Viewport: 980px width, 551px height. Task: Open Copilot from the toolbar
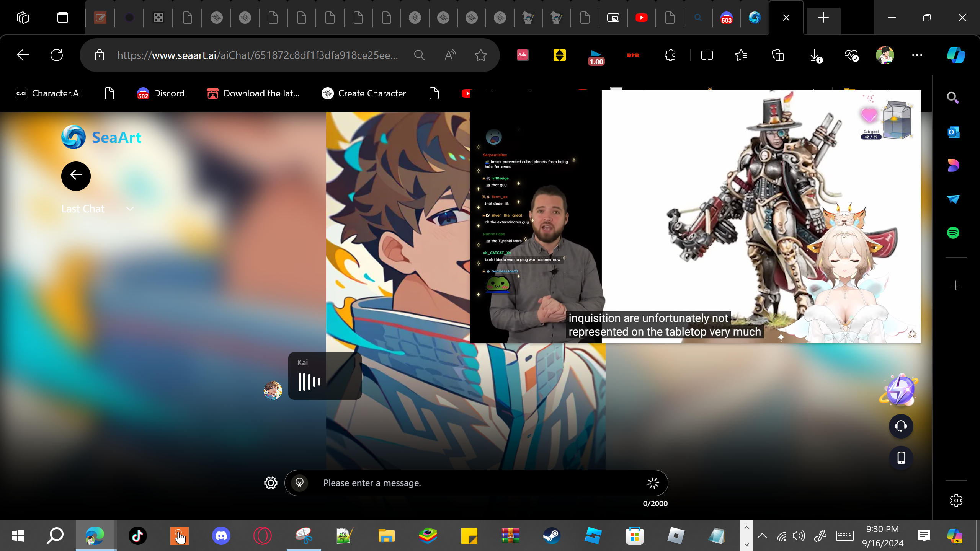point(956,55)
